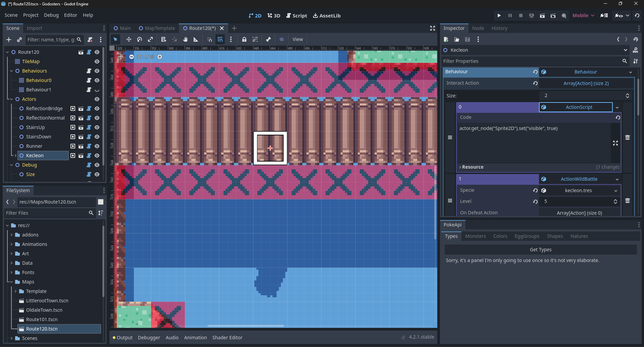Open the Debug menu
The width and height of the screenshot is (644, 347).
point(51,15)
